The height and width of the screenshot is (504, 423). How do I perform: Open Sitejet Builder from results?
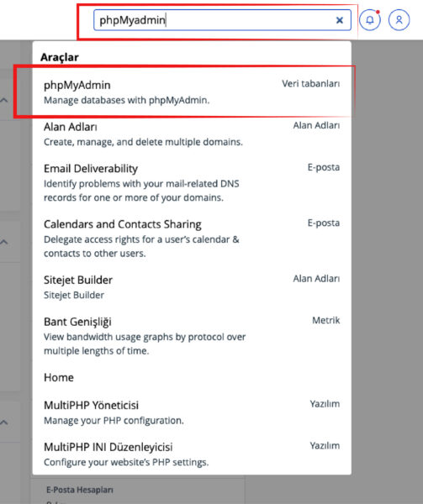coord(192,287)
